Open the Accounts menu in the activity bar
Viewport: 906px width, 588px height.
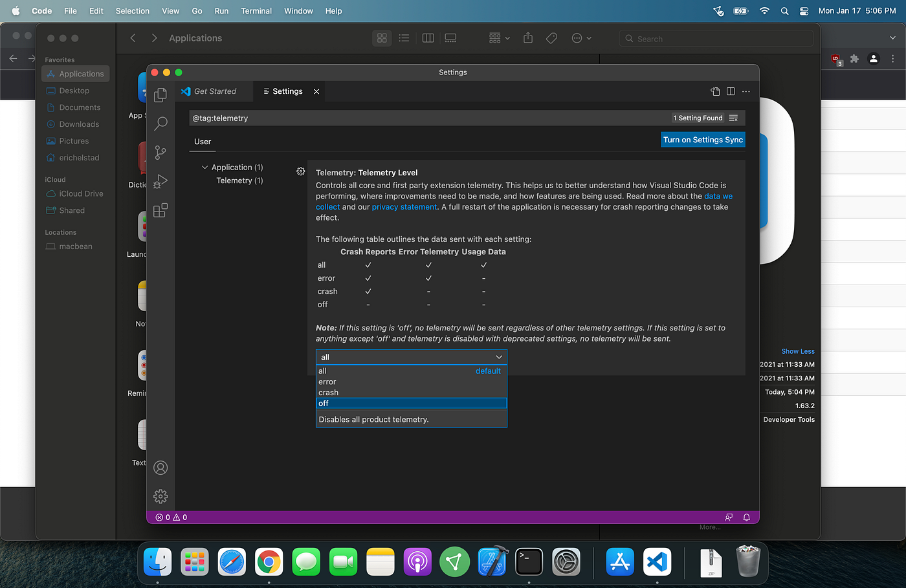click(160, 467)
